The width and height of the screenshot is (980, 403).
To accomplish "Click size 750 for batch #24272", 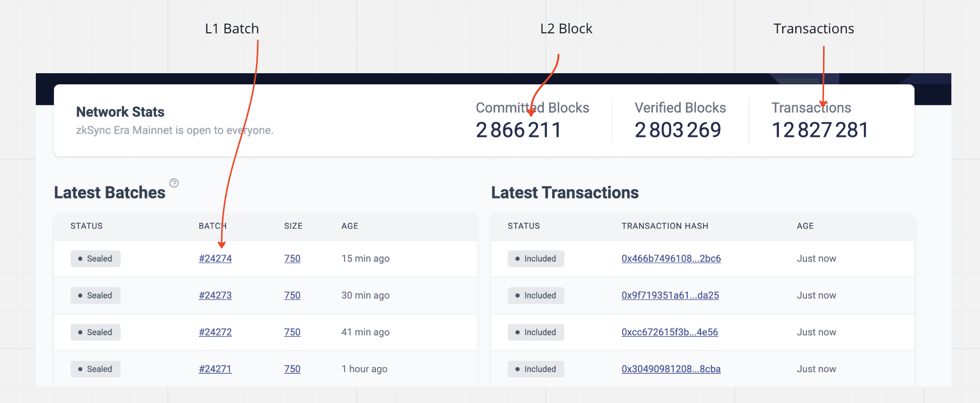I will pyautogui.click(x=292, y=332).
